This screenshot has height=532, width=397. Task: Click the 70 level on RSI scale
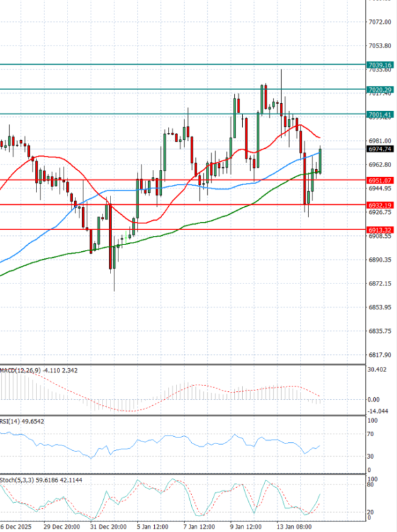pyautogui.click(x=373, y=434)
